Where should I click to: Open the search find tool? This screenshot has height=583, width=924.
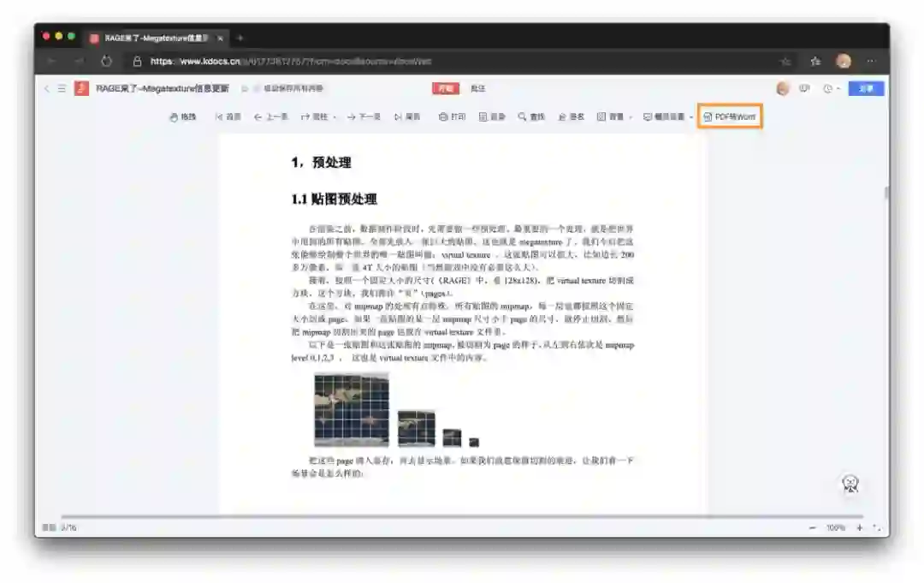[531, 116]
